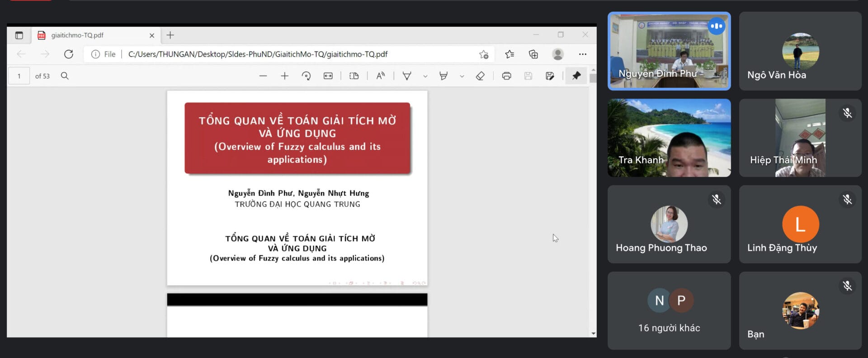Click the Zoom in plus button
This screenshot has width=868, height=358.
(284, 76)
